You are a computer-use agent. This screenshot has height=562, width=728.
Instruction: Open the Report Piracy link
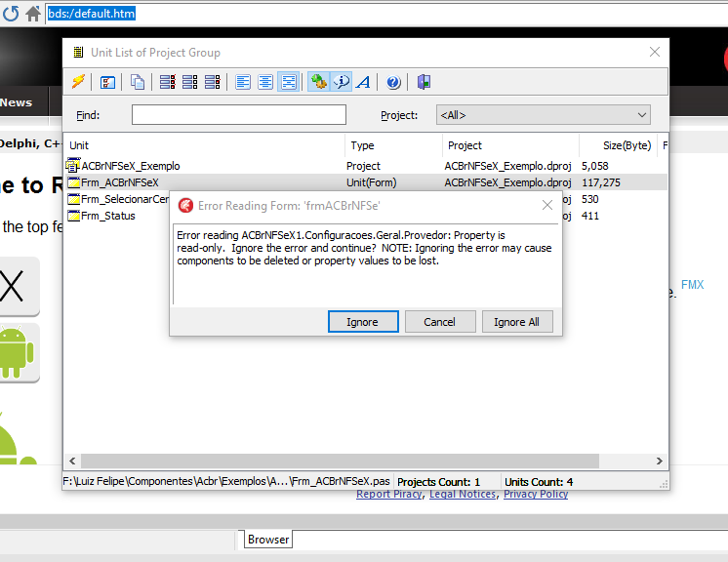[389, 494]
